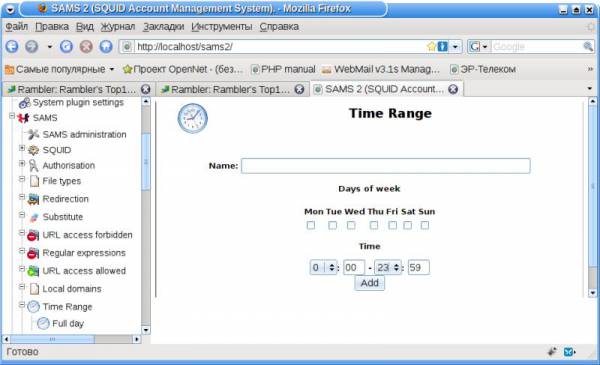Click the SQUID gear icon

[x=33, y=150]
